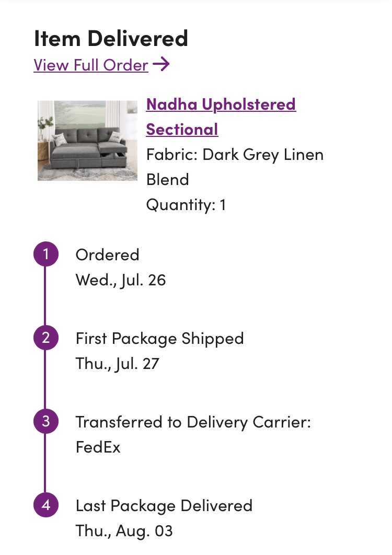392x555 pixels.
Task: Open the View Full Order link
Action: point(91,65)
